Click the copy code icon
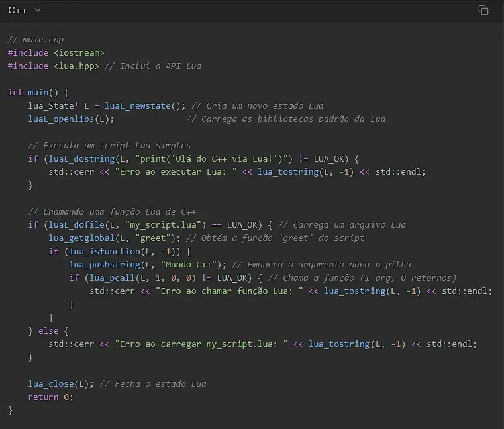 [x=483, y=10]
